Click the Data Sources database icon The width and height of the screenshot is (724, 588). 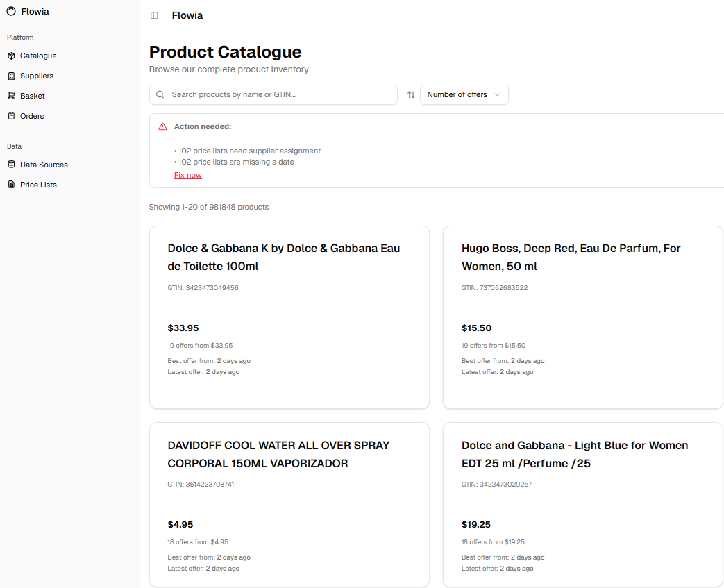click(x=12, y=165)
